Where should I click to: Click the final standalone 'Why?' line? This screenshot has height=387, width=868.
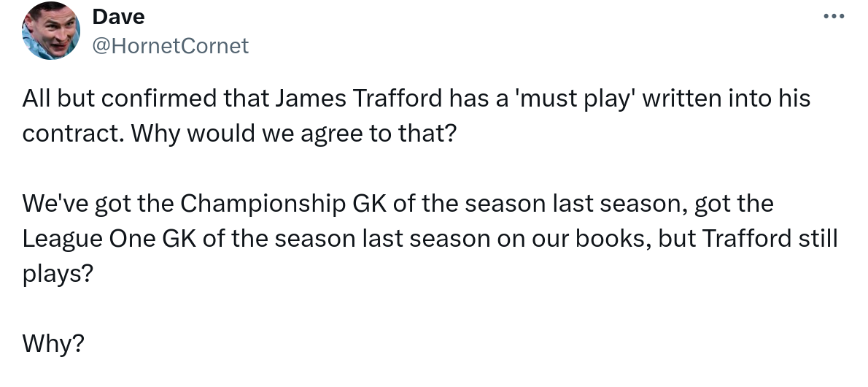(x=53, y=343)
